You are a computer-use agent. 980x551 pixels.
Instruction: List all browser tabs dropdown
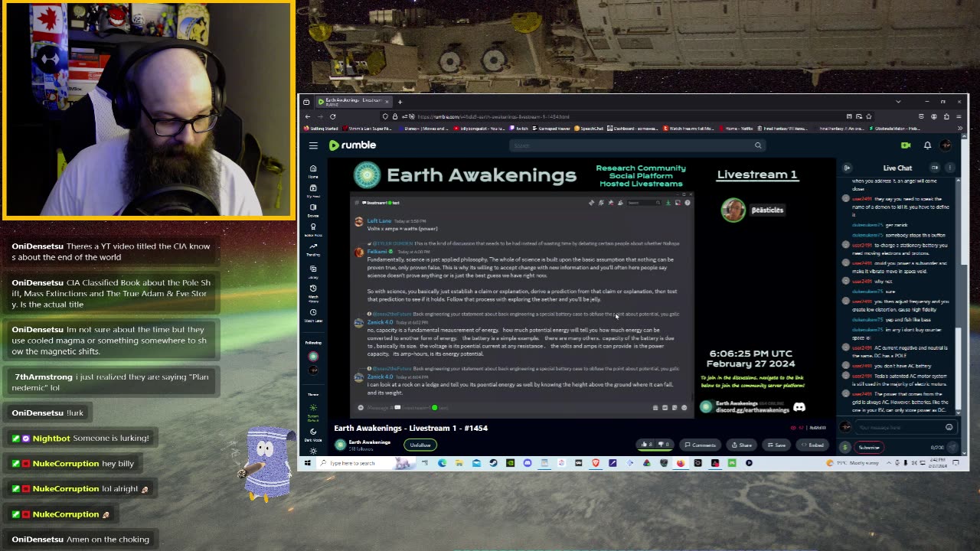pyautogui.click(x=898, y=102)
